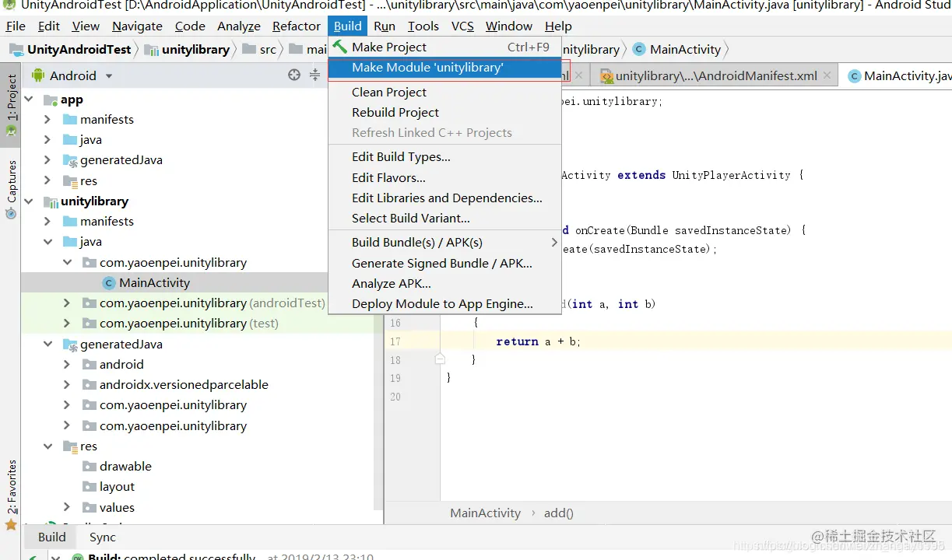The width and height of the screenshot is (952, 560).
Task: Select MainActivity in project tree
Action: [154, 282]
